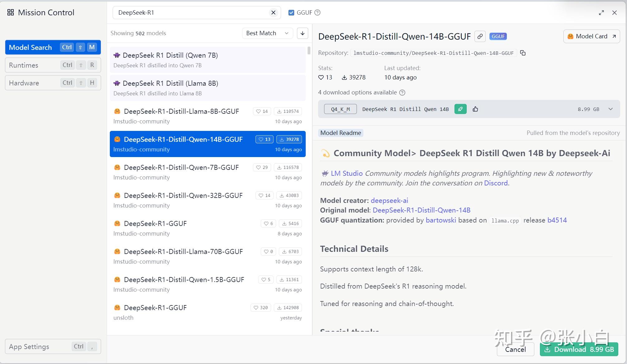Open download options help icon
This screenshot has width=627, height=364.
coord(402,93)
